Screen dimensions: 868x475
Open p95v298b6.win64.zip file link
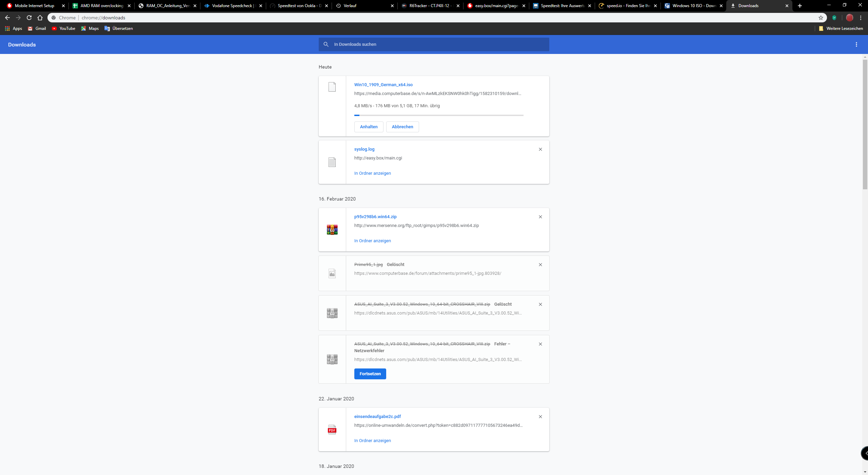[x=375, y=217]
